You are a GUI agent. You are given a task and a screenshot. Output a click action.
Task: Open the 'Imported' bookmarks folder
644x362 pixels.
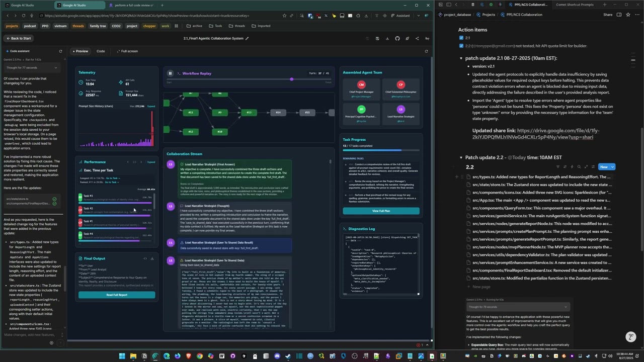261,26
